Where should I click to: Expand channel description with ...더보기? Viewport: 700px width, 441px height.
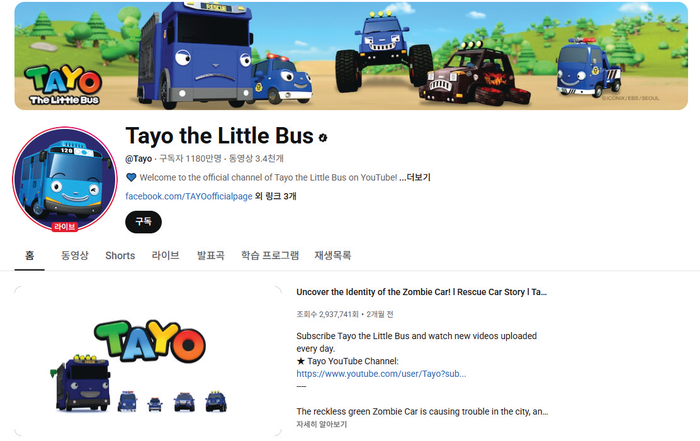[x=415, y=177]
